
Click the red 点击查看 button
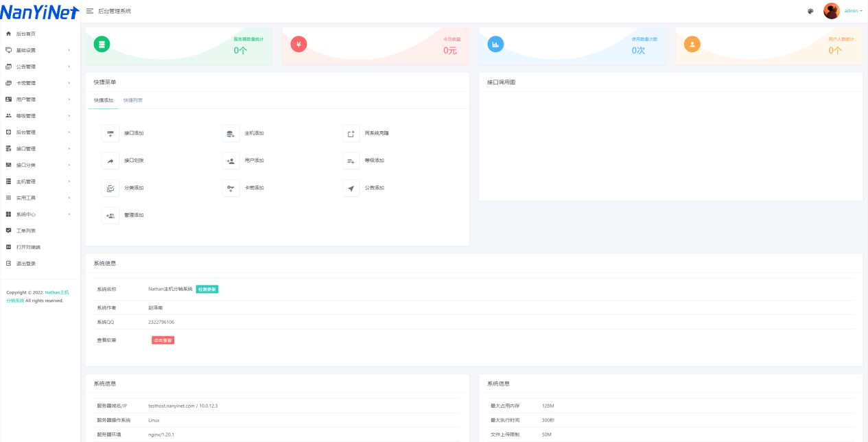pos(163,340)
